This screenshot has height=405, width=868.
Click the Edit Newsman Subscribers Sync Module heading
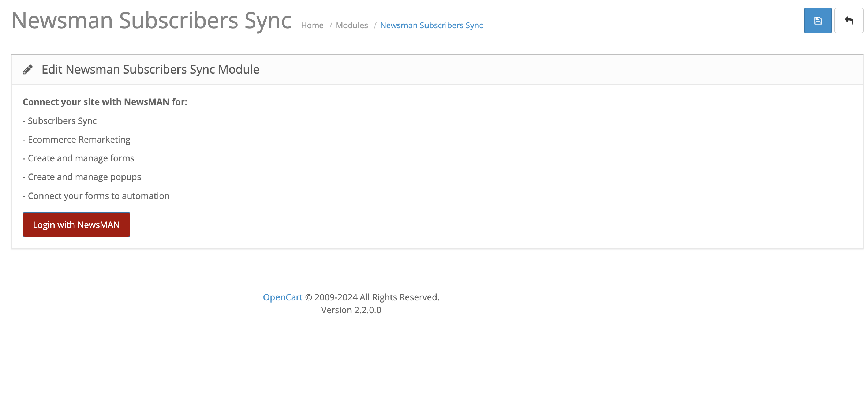pos(150,70)
